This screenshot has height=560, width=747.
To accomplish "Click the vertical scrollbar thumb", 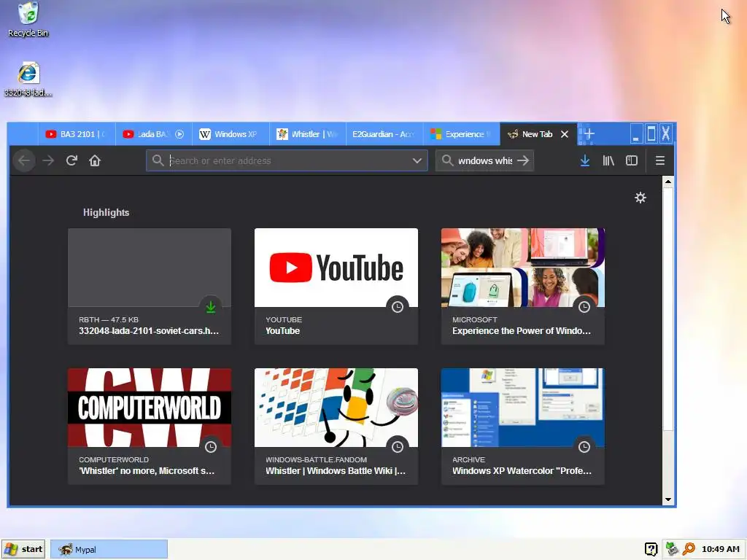I will [668, 309].
